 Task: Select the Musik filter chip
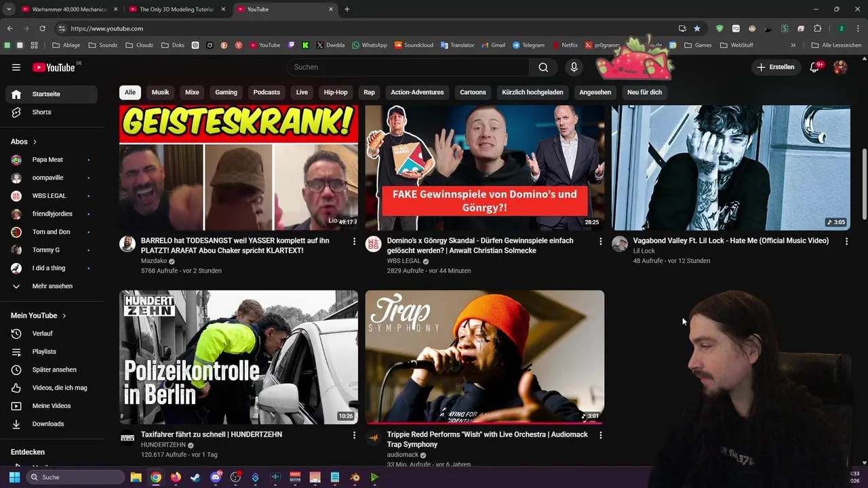(161, 92)
